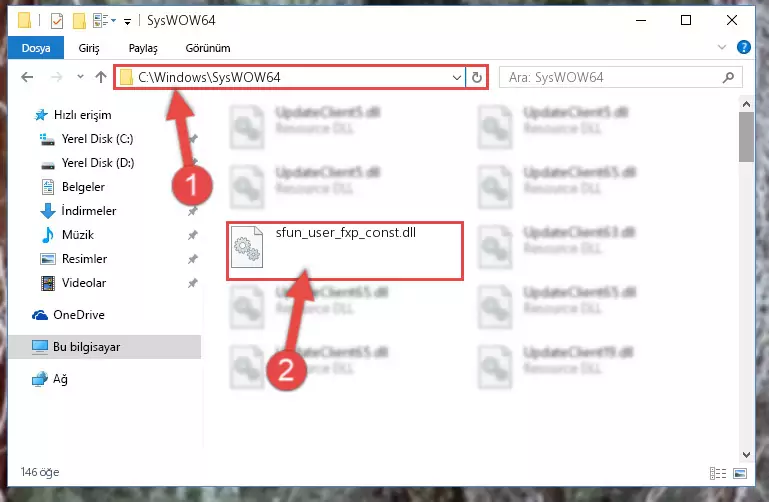Click the Back navigation arrow
This screenshot has width=769, height=502.
coord(27,77)
